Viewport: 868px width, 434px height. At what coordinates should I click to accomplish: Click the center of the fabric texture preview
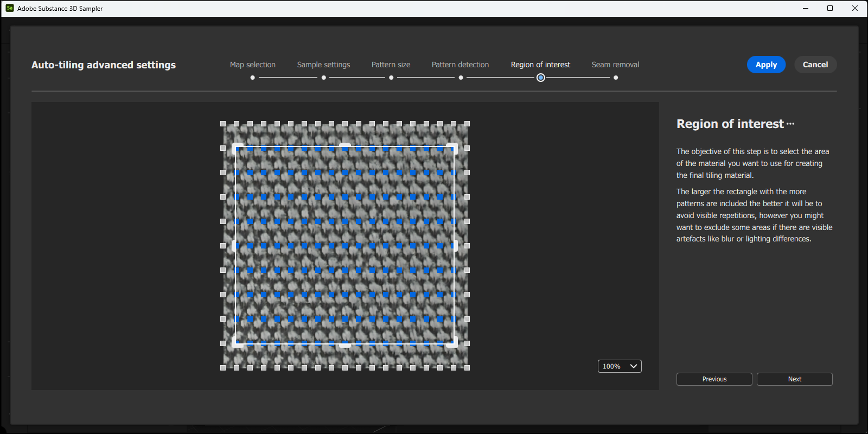tap(345, 245)
